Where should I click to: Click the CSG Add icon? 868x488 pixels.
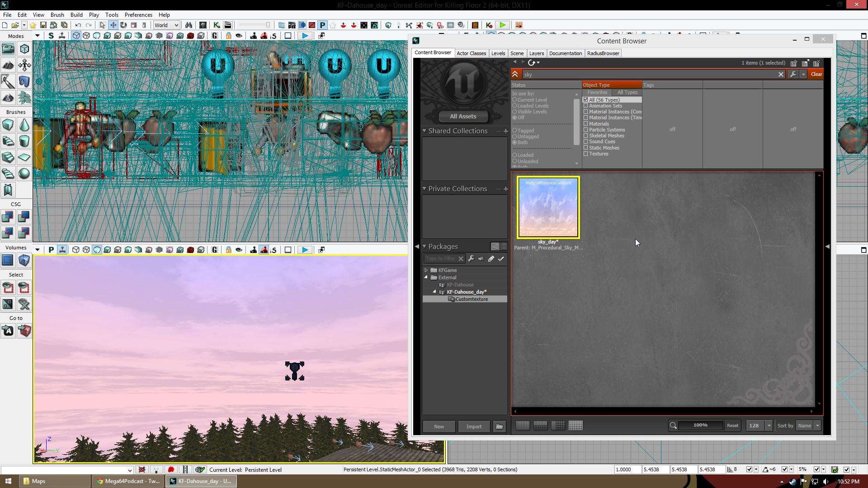(8, 217)
